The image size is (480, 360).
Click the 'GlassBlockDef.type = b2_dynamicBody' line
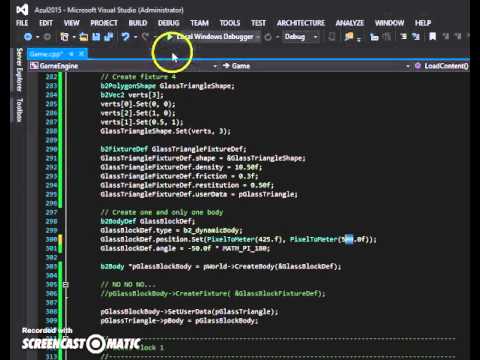[x=171, y=230]
